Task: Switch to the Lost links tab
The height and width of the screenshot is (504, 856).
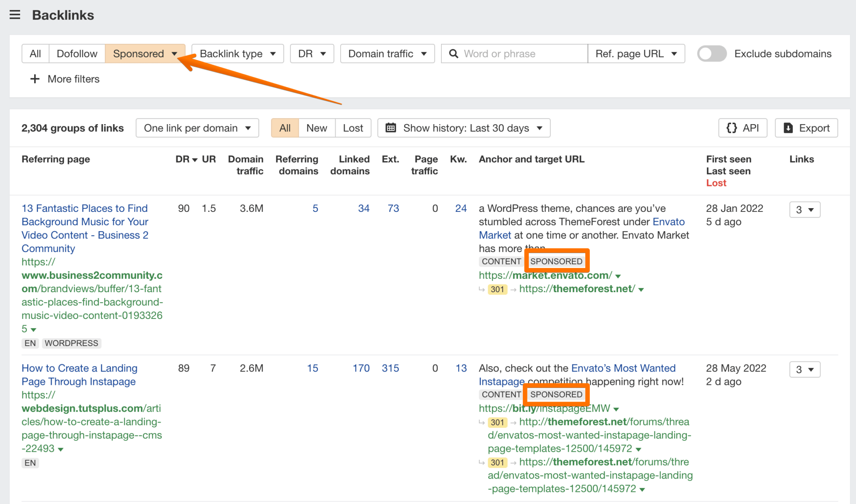Action: point(353,128)
